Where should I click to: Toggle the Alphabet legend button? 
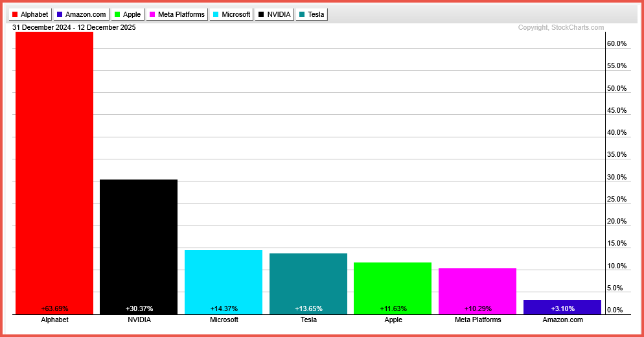click(x=30, y=14)
